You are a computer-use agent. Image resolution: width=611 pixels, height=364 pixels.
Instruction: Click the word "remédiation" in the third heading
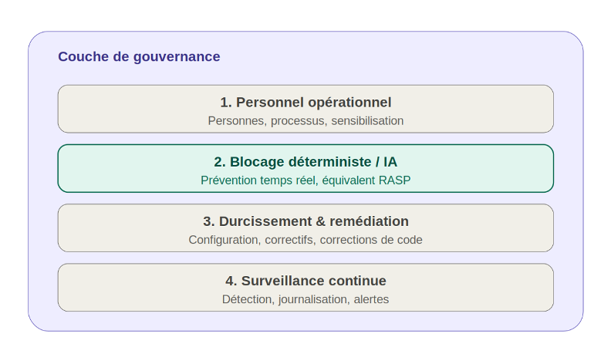[369, 221]
